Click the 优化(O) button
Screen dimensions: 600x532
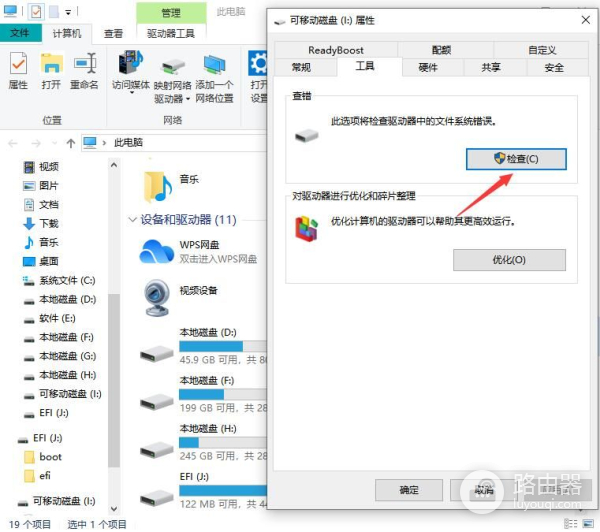[x=509, y=260]
